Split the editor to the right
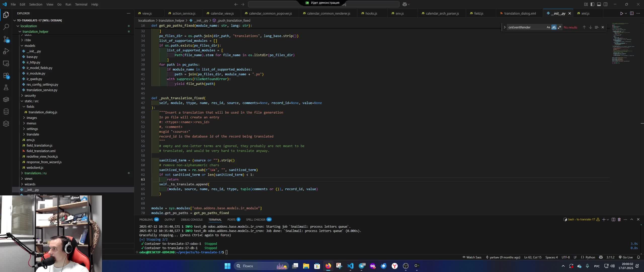This screenshot has width=644, height=272. pyautogui.click(x=632, y=13)
